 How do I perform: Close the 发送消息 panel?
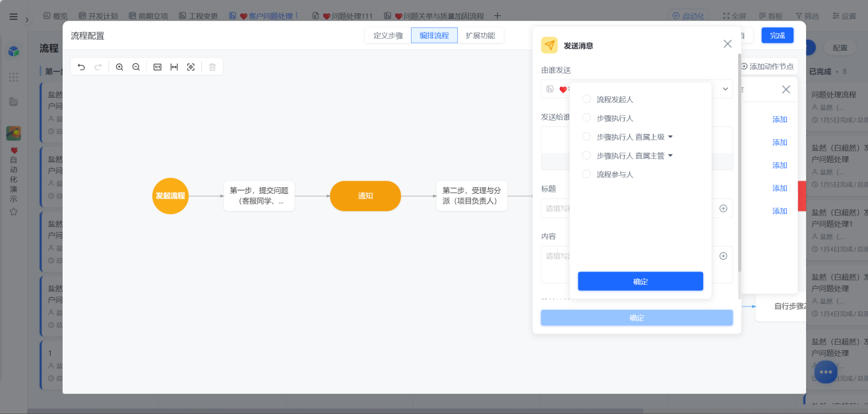pyautogui.click(x=728, y=44)
